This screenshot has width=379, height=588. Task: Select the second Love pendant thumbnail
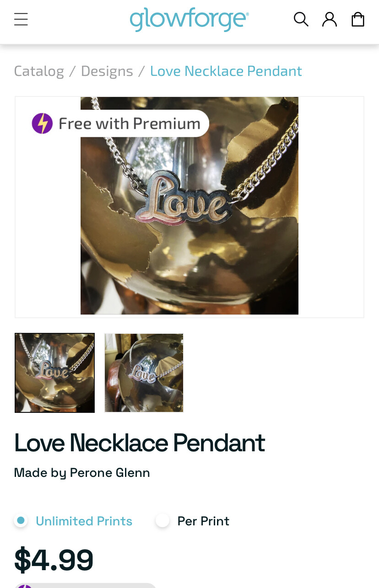[144, 373]
